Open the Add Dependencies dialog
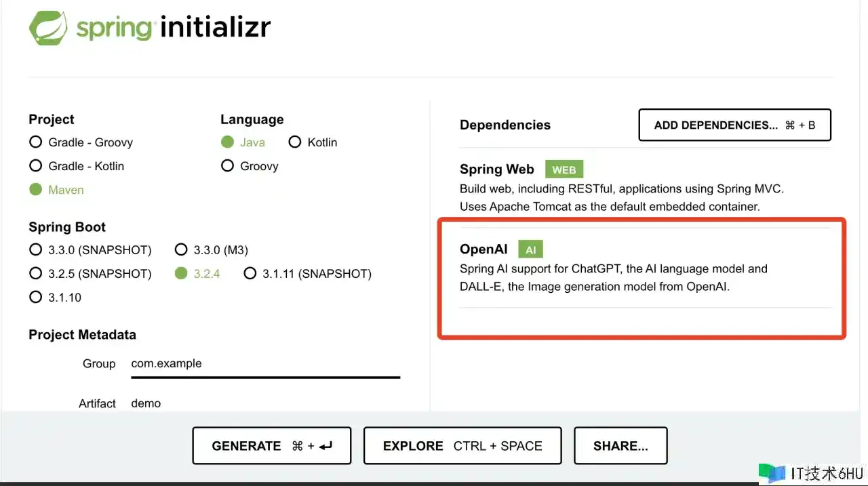 tap(734, 125)
